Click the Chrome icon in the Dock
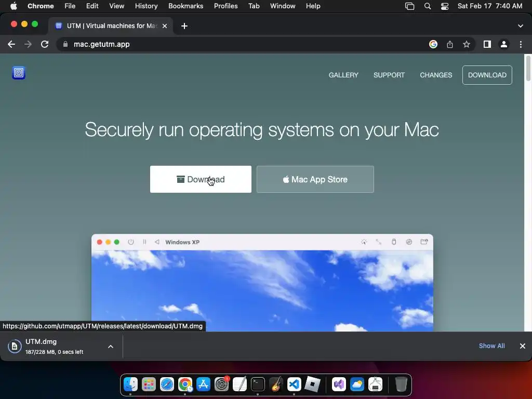This screenshot has height=399, width=532. click(x=185, y=384)
